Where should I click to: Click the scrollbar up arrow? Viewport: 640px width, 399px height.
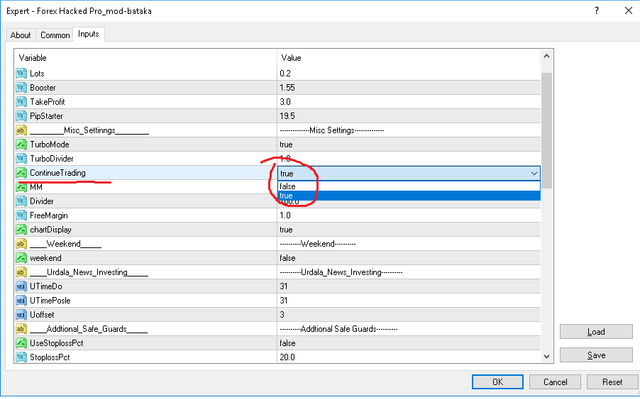(x=547, y=56)
